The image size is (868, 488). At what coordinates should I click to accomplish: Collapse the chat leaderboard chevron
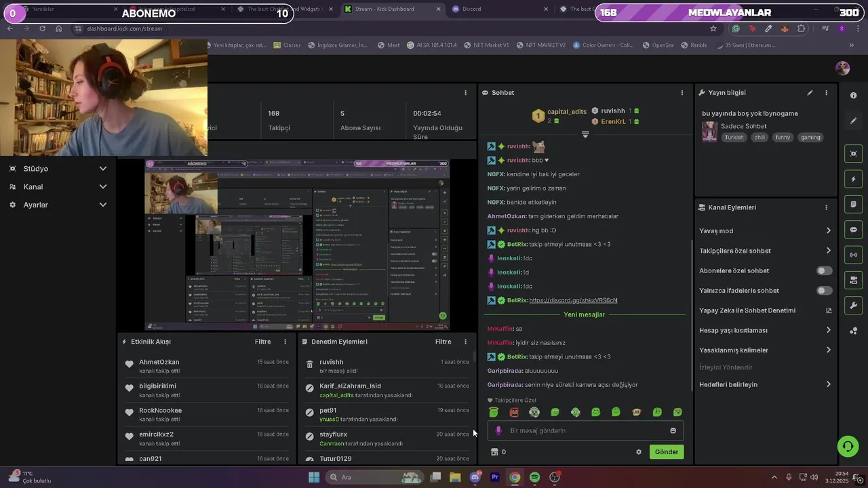[585, 134]
